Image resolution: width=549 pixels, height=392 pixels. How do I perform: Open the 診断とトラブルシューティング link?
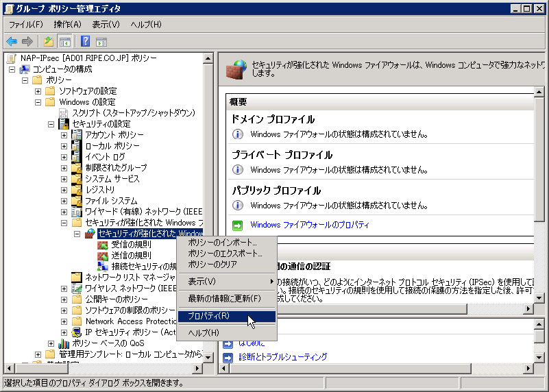pos(282,357)
